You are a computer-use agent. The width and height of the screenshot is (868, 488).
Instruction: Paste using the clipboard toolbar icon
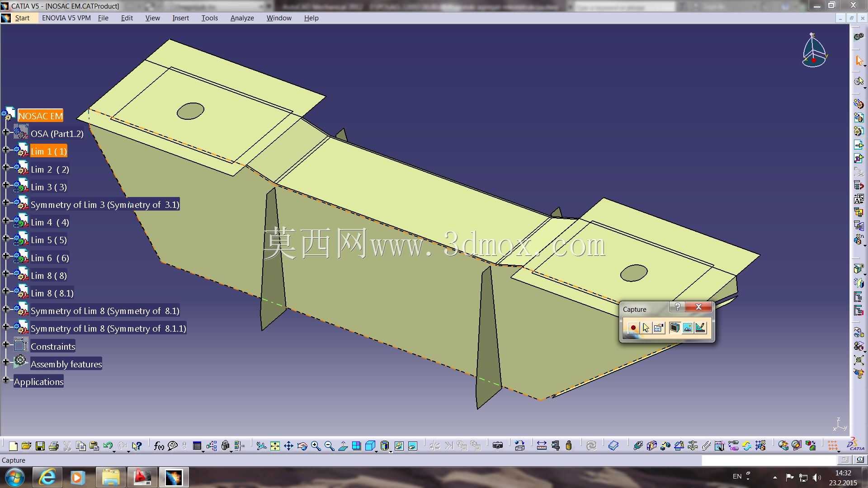click(94, 446)
